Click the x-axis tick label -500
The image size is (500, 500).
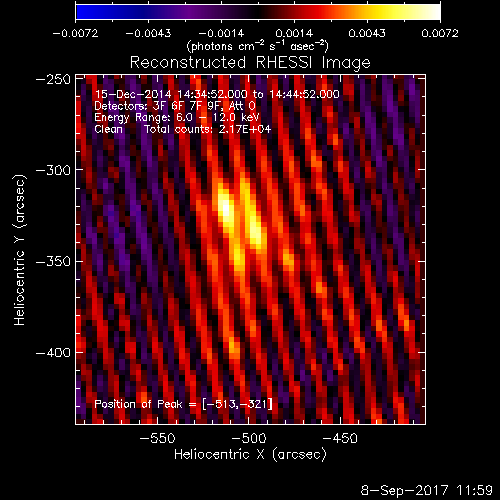(249, 438)
